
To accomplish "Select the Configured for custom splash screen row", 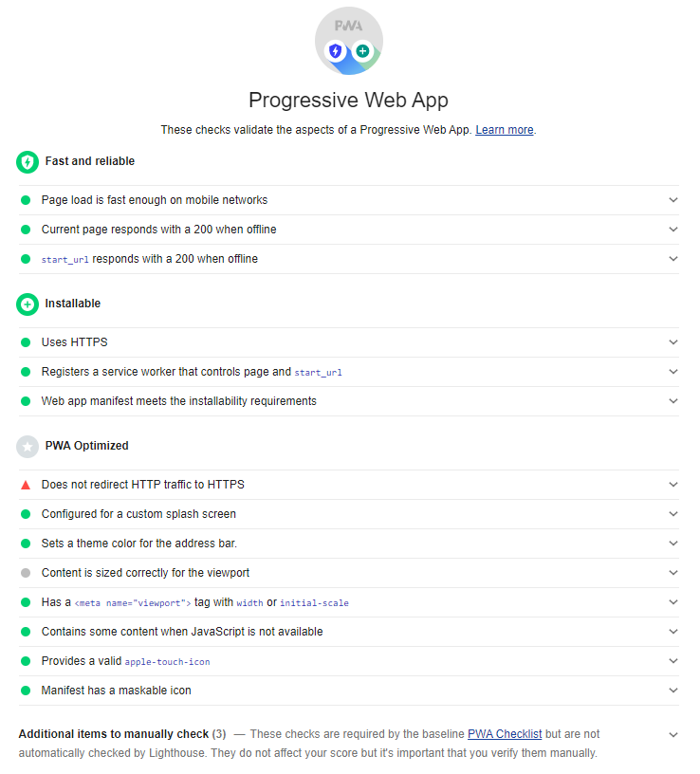I will click(x=349, y=514).
